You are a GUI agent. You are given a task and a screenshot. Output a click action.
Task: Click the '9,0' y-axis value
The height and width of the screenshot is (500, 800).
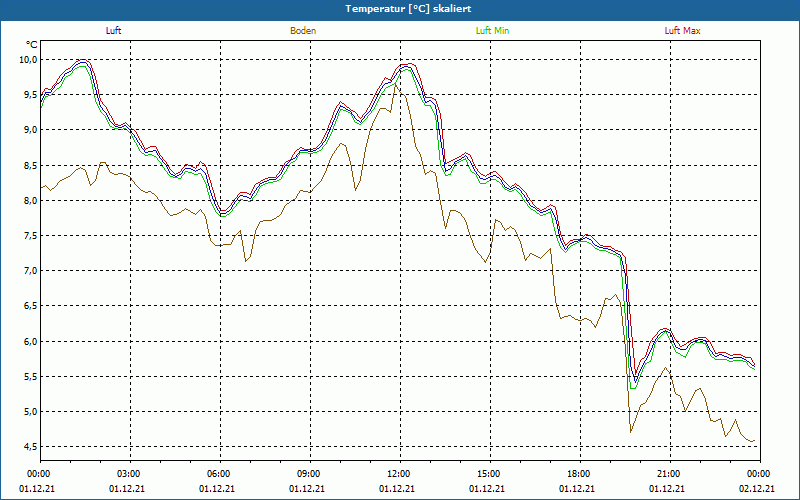pyautogui.click(x=31, y=130)
